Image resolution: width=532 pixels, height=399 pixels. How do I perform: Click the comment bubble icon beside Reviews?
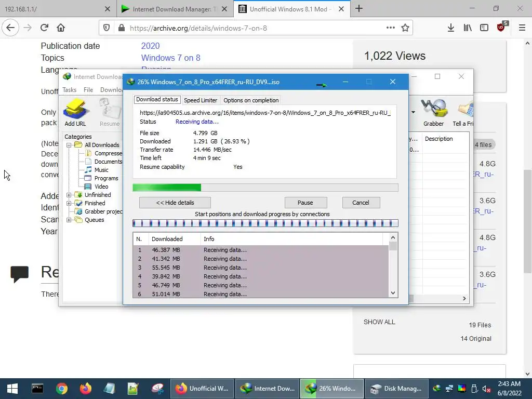(x=19, y=274)
